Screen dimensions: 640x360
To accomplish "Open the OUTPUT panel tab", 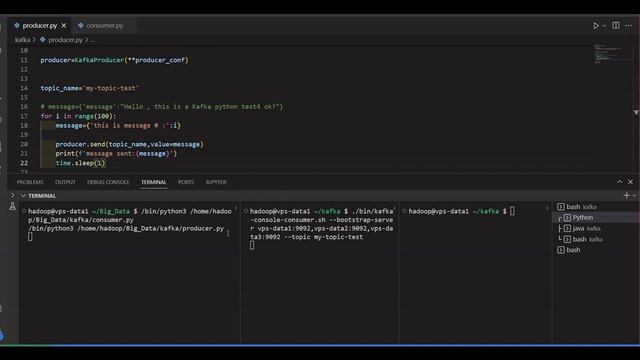I will [65, 182].
